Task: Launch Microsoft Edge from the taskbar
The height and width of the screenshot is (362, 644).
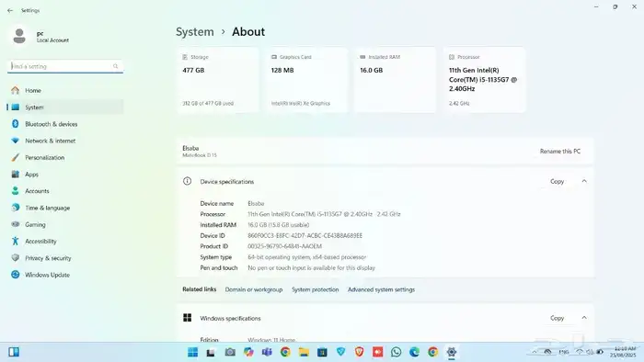Action: 414,352
